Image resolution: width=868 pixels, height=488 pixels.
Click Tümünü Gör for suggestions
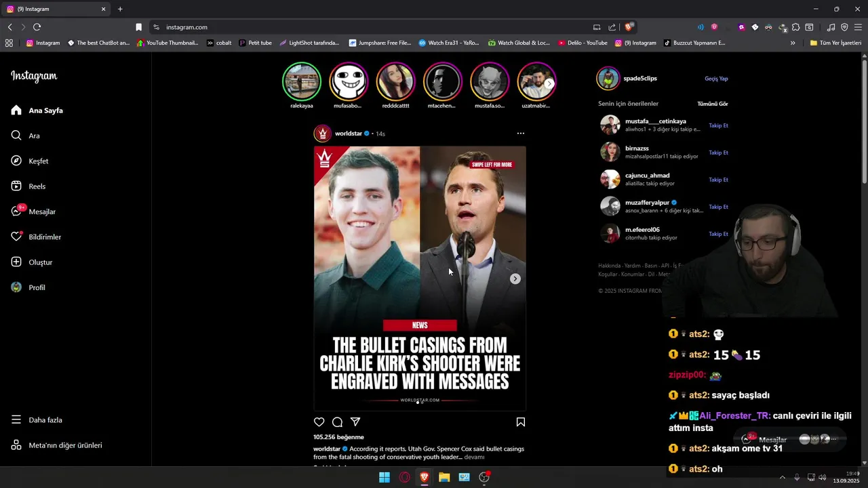713,104
